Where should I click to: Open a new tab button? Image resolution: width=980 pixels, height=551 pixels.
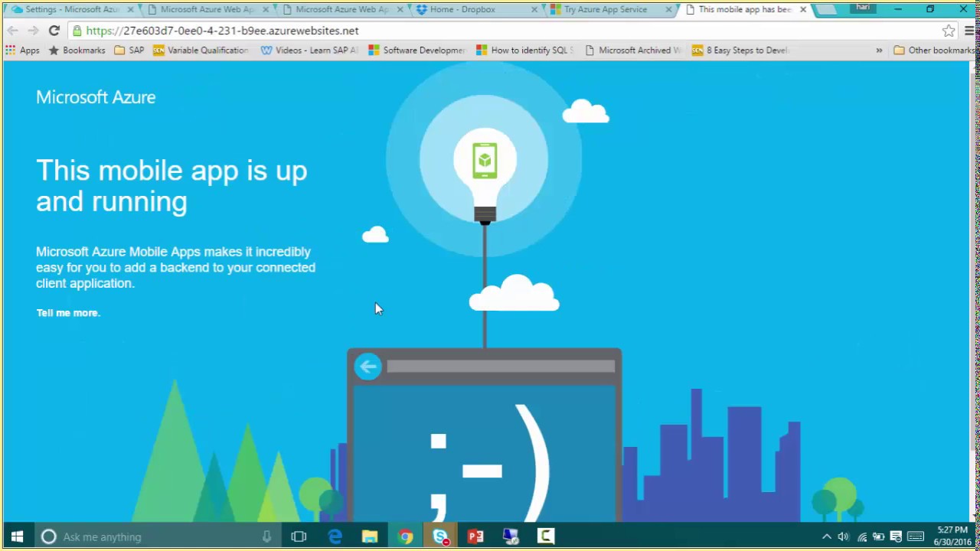point(826,9)
